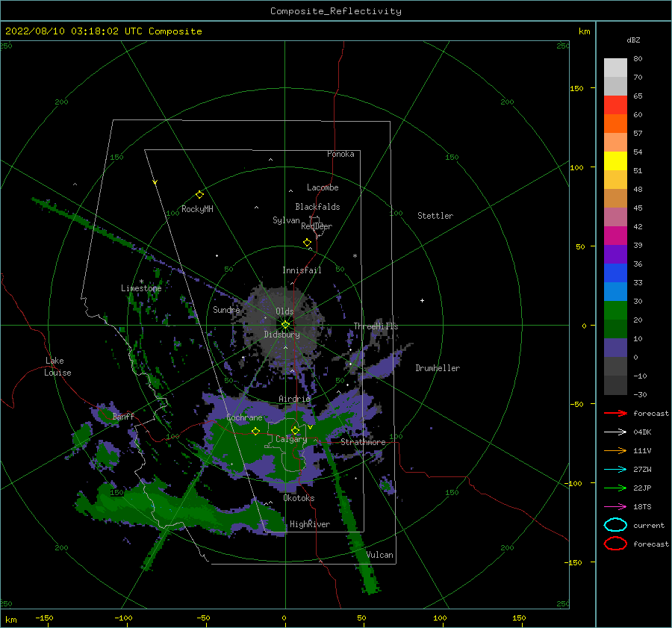Viewport: 672px width, 628px height.
Task: Click yellow diamond marker below RedDeer
Action: (x=308, y=243)
